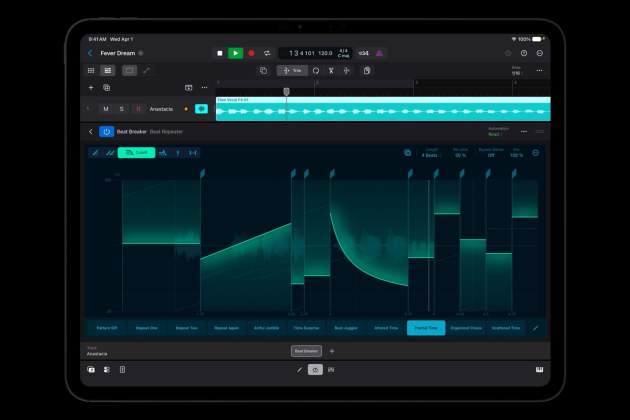Choose the Pattern Off preset
Image resolution: width=630 pixels, height=420 pixels.
[x=106, y=328]
